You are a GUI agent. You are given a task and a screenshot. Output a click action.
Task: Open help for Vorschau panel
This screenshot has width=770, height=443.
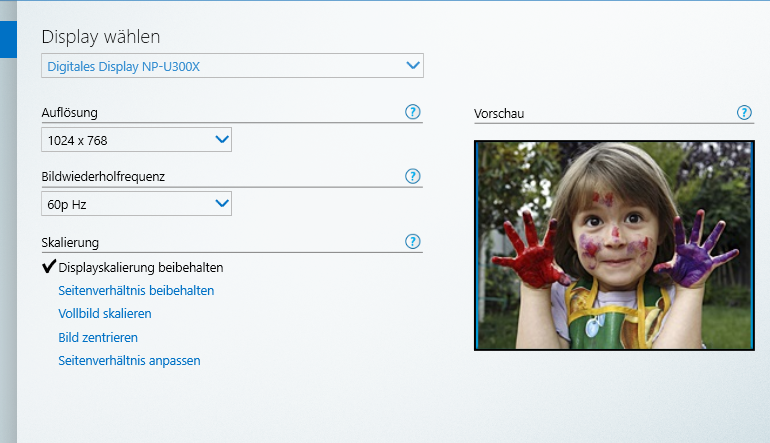click(744, 113)
